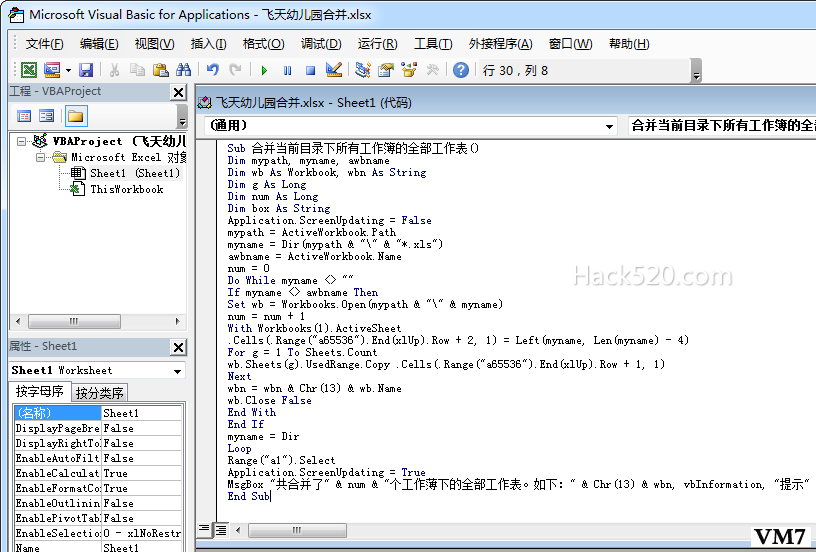Toggle Folders icon in project panel
Image resolution: width=816 pixels, height=552 pixels.
[x=76, y=116]
